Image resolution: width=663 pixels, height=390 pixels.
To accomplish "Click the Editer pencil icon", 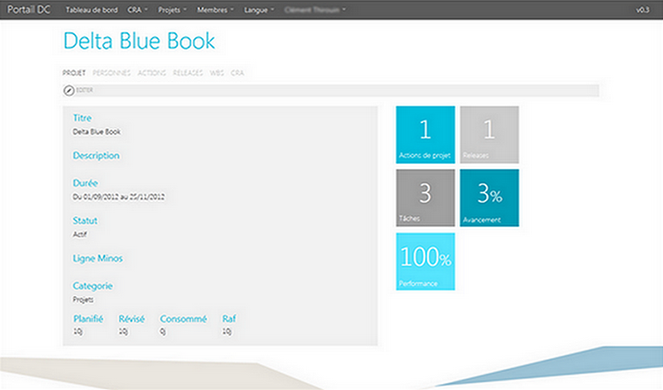I will pyautogui.click(x=69, y=90).
